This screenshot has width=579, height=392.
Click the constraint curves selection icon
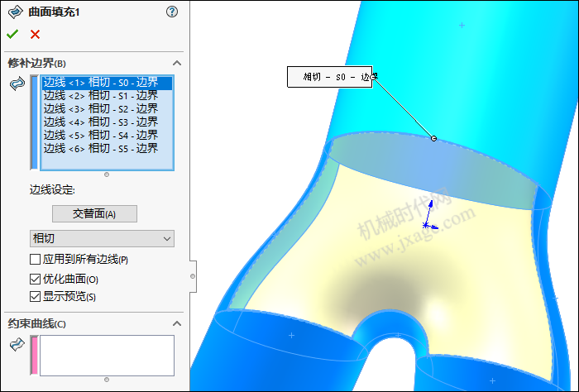[17, 344]
